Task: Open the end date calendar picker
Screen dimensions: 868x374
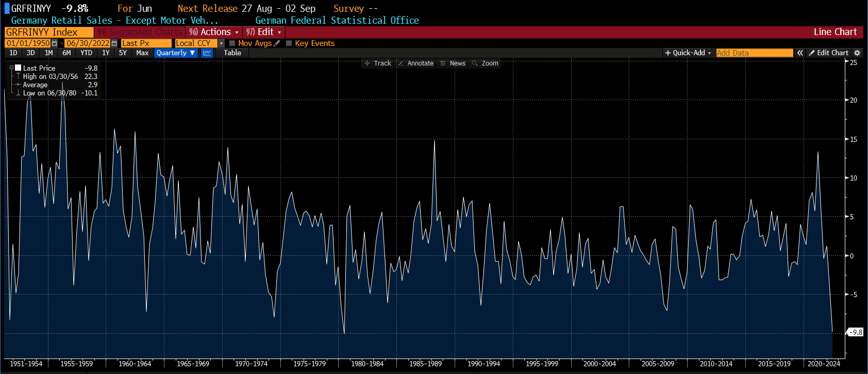Action: point(114,43)
